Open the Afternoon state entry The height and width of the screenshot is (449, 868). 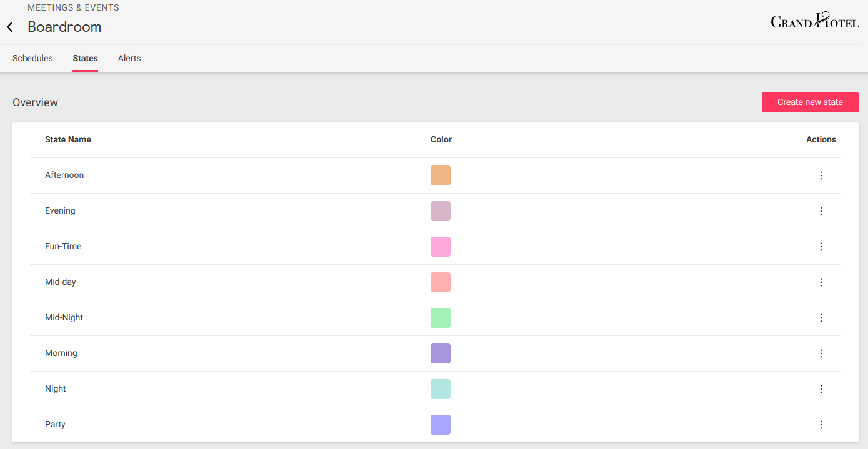point(64,175)
